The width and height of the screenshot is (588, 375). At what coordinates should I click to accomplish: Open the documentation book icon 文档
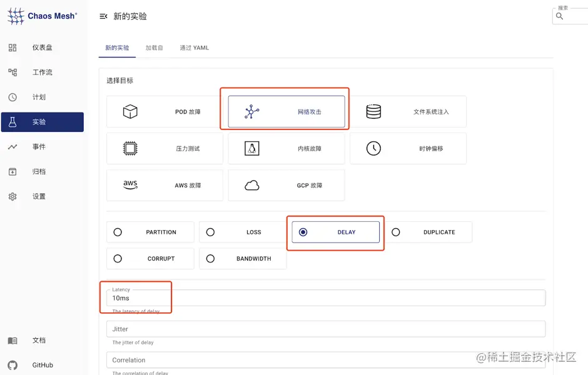(13, 340)
